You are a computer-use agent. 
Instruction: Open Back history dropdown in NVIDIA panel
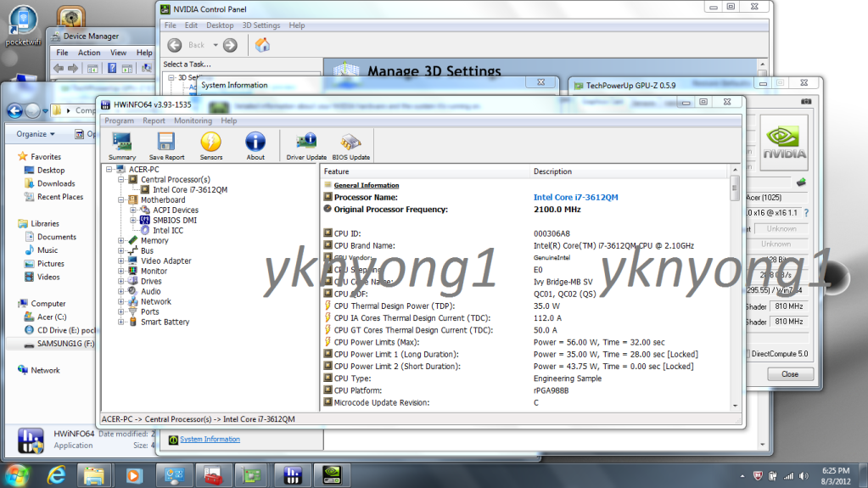[216, 45]
